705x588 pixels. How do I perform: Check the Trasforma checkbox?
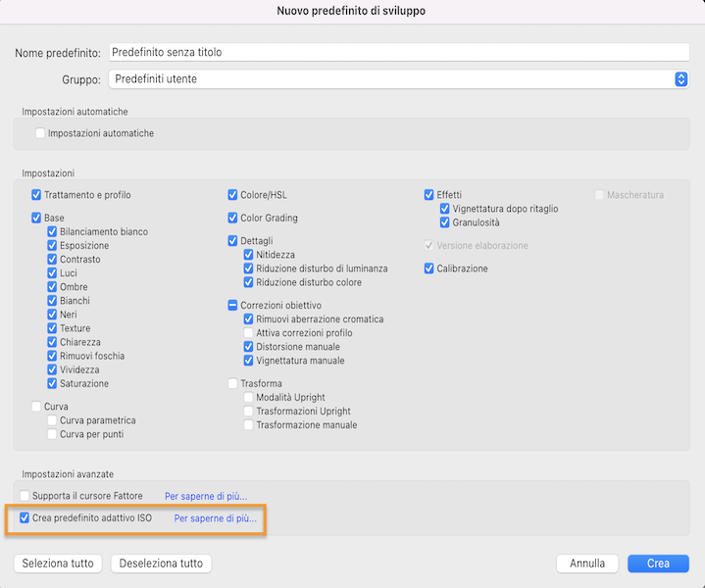(x=233, y=383)
